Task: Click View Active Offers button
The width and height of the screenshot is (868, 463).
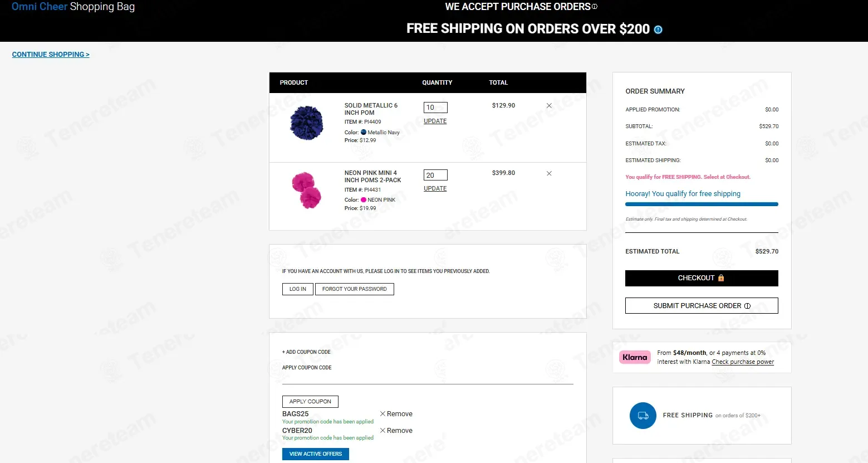Action: coord(316,454)
